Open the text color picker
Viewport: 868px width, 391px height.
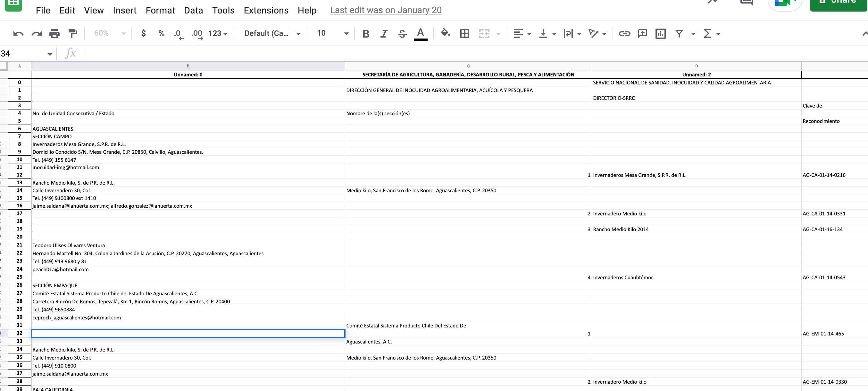[x=420, y=33]
